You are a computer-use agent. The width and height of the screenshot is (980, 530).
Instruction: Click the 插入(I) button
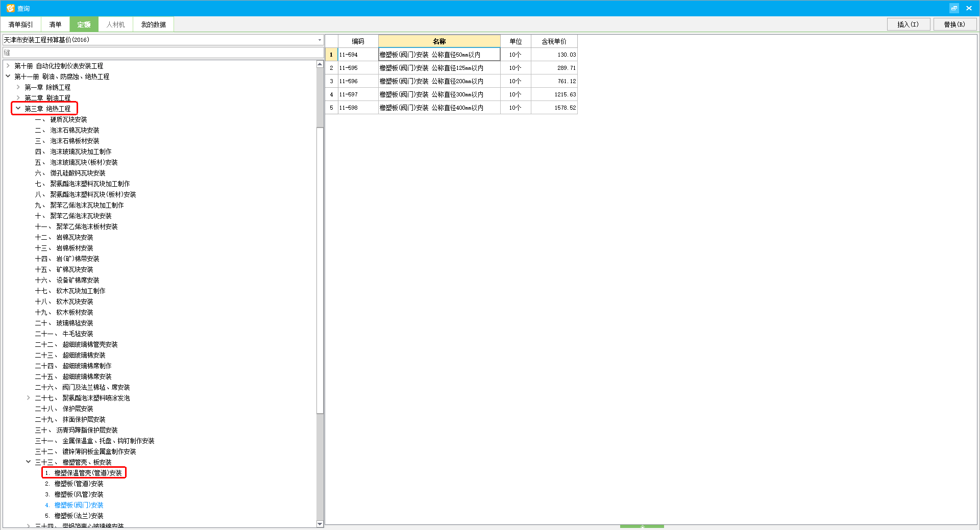[x=908, y=24]
